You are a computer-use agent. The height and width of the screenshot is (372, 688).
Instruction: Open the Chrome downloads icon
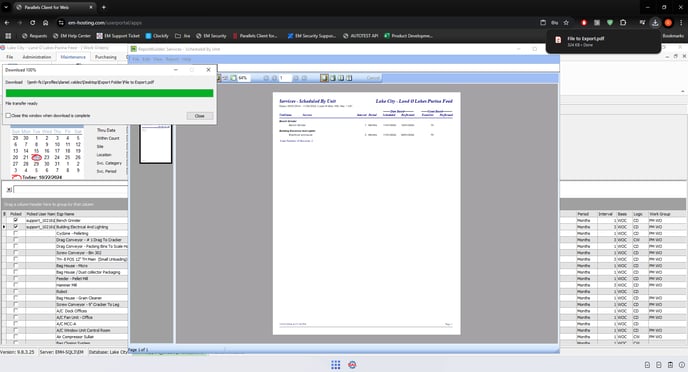[655, 22]
